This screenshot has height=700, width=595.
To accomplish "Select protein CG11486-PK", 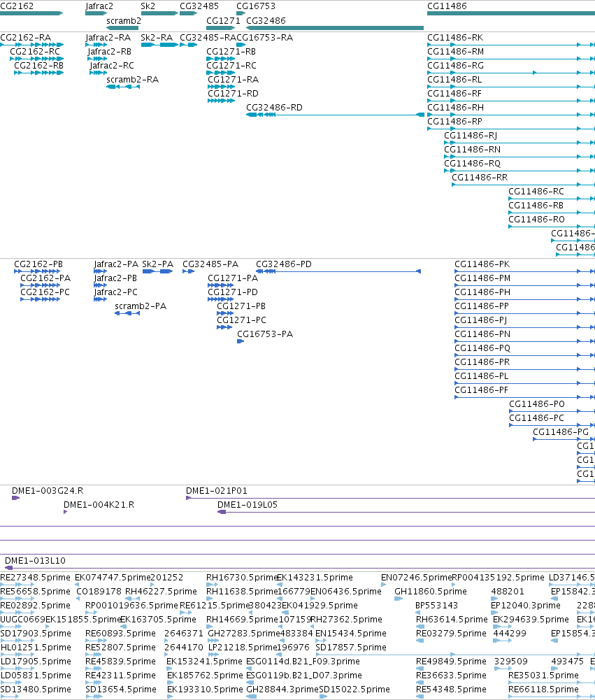I will point(482,264).
